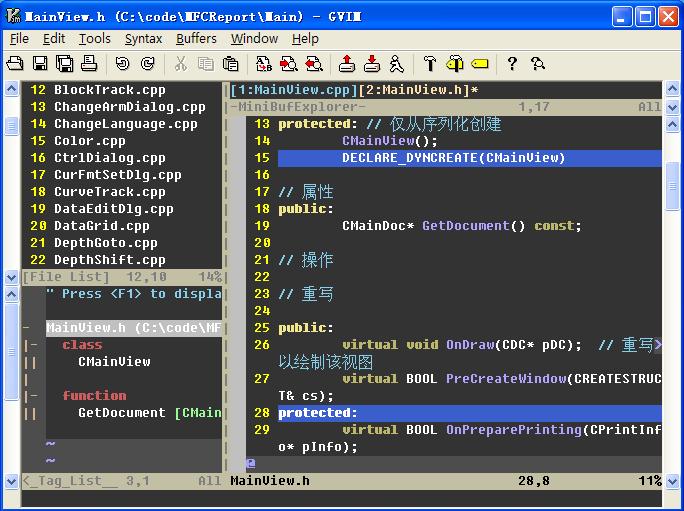
Task: Click the Redo toolbar icon
Action: point(147,64)
